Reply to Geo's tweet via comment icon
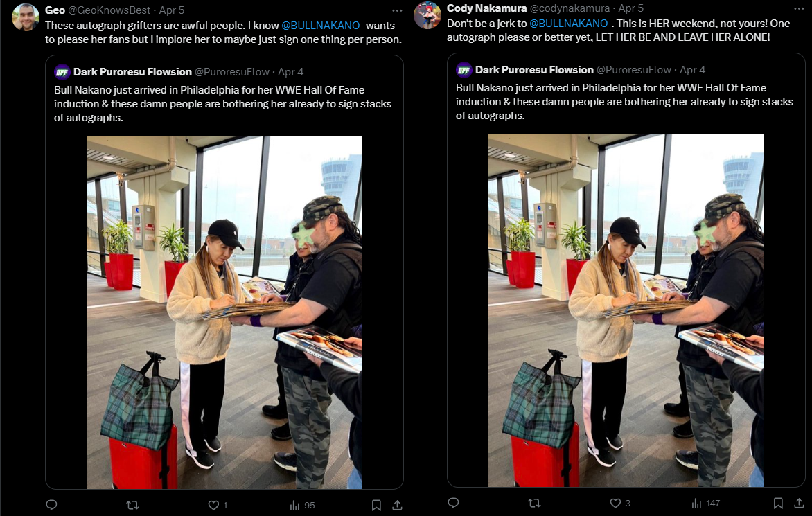 pyautogui.click(x=51, y=505)
